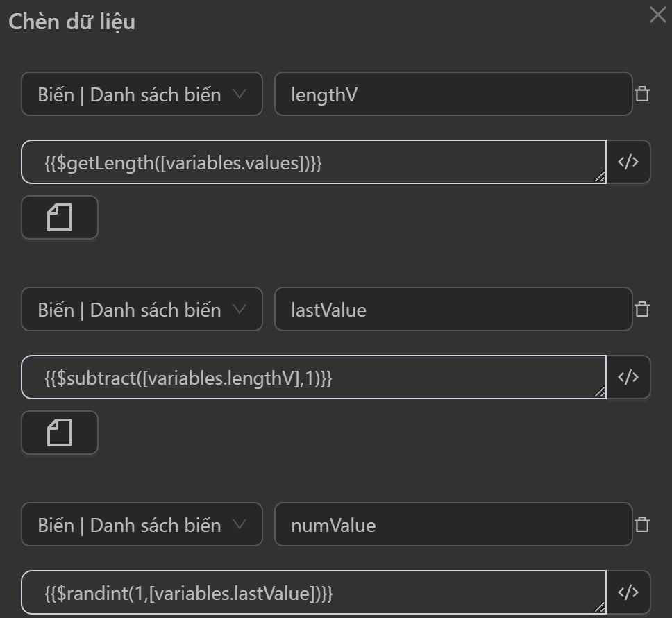Delete the lengthV variable row
Screen dimensions: 672x618
pos(642,94)
